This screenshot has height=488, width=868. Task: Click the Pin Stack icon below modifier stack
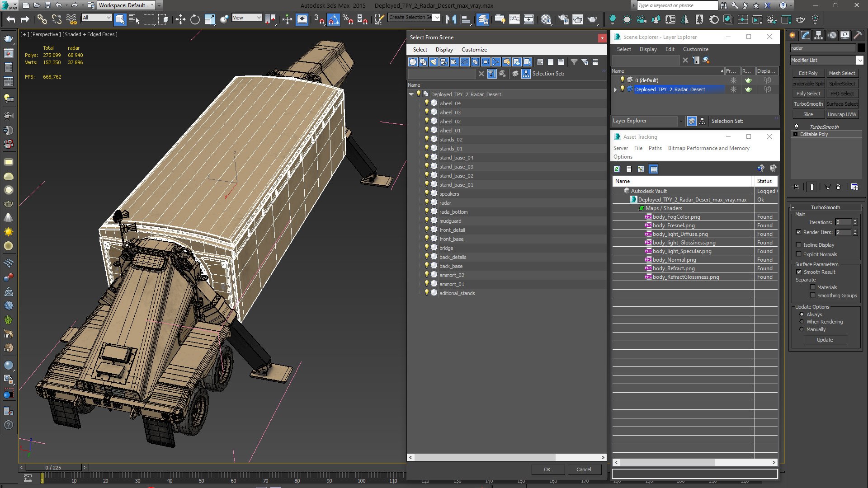pos(796,187)
